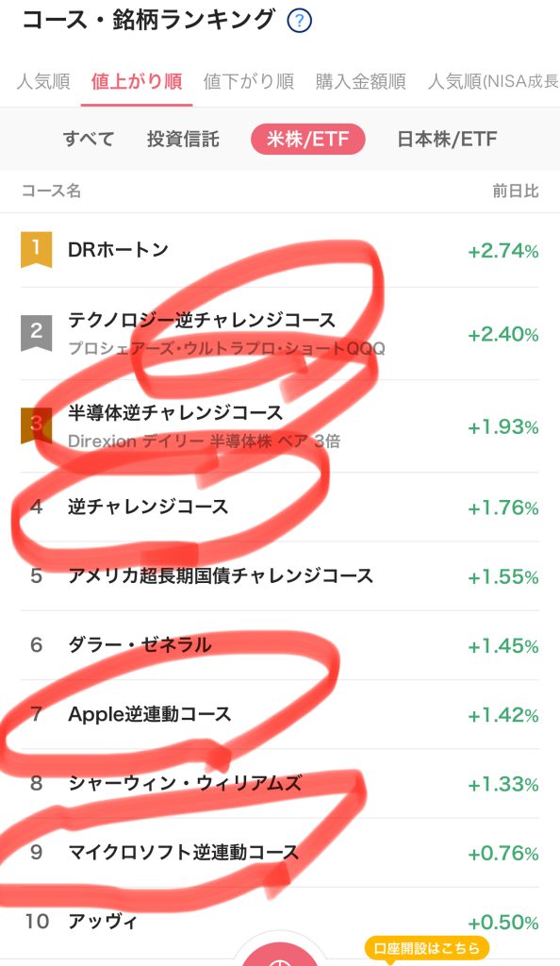The image size is (560, 966).
Task: Switch to 人気順 tab
Action: point(43,81)
